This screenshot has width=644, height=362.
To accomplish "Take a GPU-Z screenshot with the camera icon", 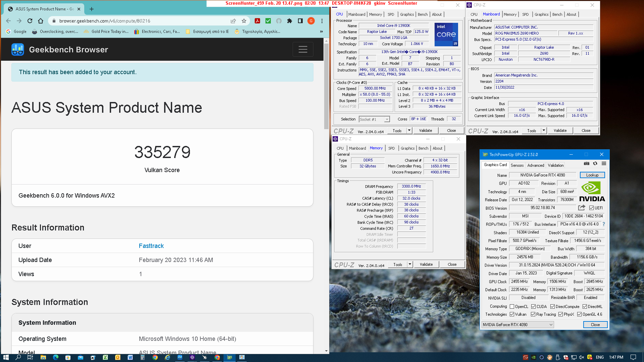I will click(x=586, y=164).
